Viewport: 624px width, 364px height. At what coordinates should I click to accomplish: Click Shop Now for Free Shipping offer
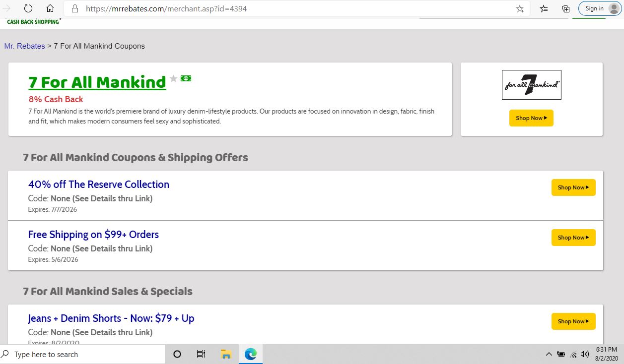(x=573, y=238)
